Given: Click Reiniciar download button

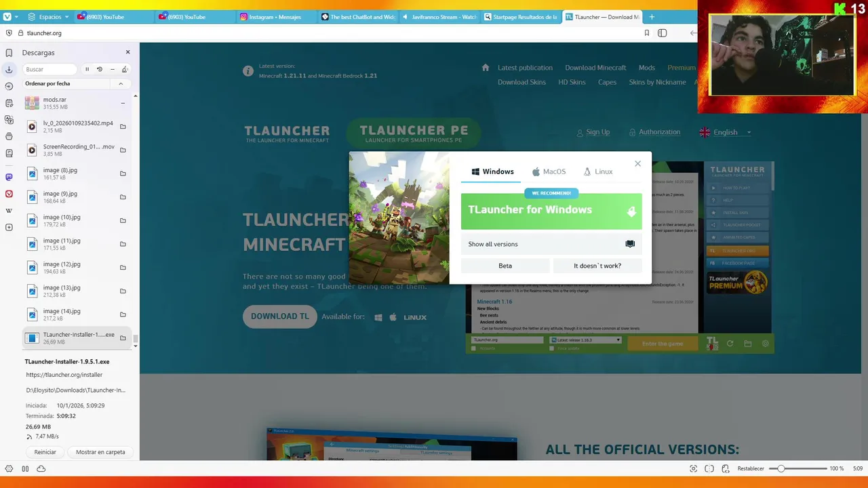Looking at the screenshot, I should point(45,452).
